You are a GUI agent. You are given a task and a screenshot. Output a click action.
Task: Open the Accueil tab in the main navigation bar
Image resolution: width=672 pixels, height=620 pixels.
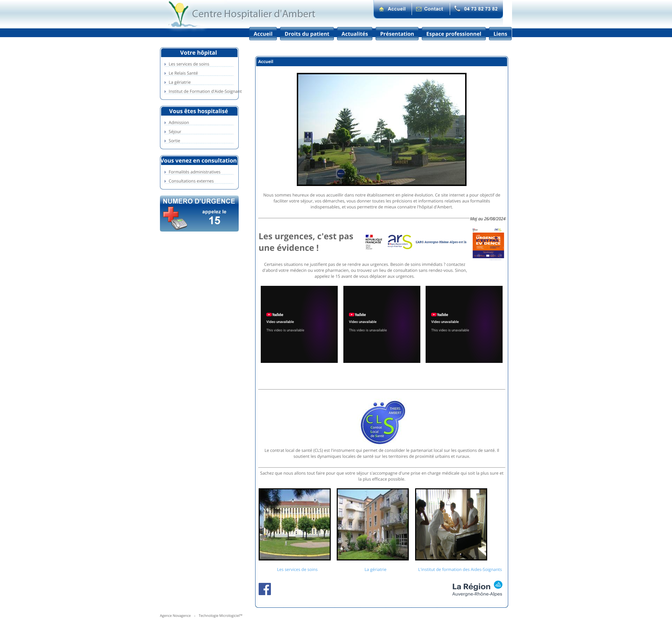pos(263,34)
